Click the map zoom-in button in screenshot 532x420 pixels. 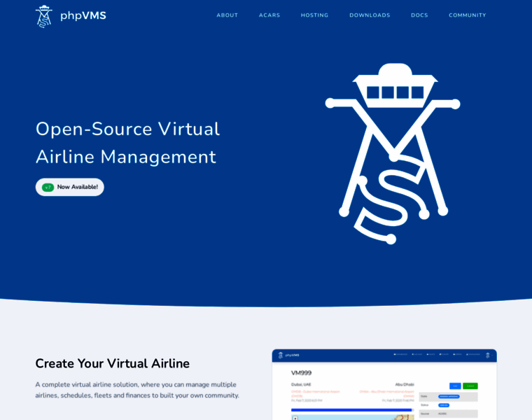295,419
